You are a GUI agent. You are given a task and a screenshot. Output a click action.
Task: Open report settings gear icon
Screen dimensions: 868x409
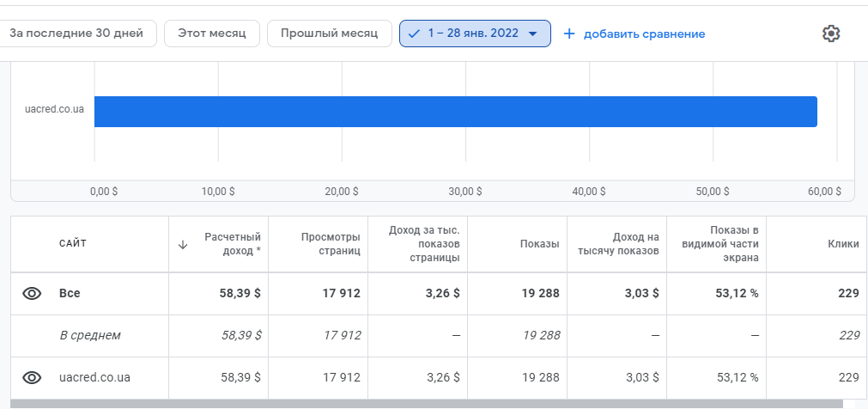tap(831, 34)
